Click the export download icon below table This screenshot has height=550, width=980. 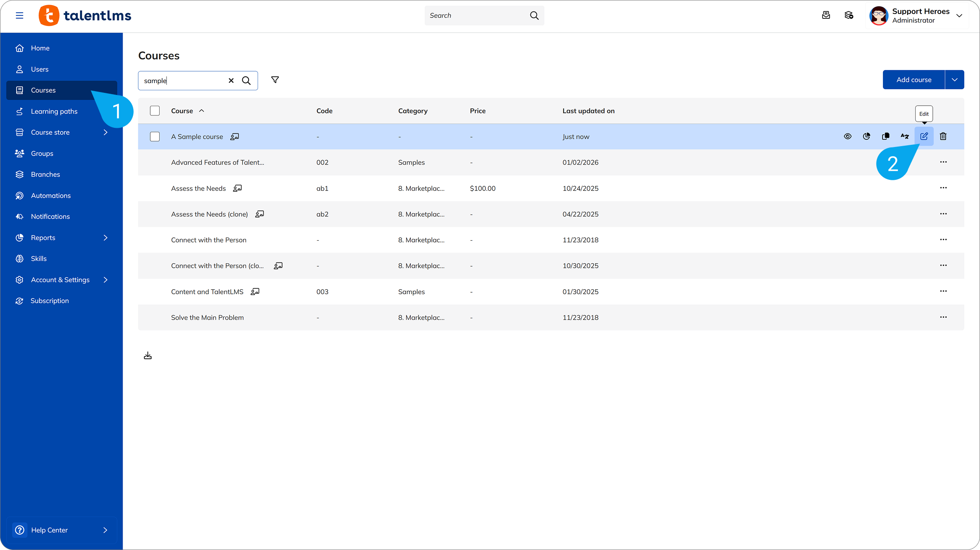click(x=148, y=356)
